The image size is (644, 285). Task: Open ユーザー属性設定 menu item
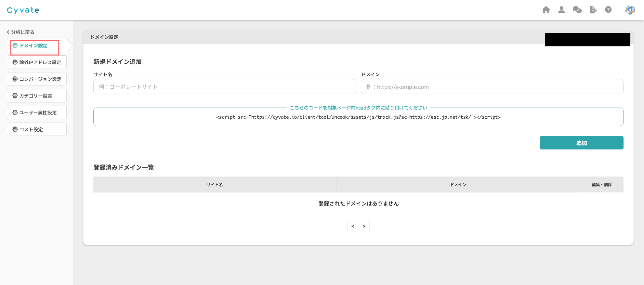37,113
